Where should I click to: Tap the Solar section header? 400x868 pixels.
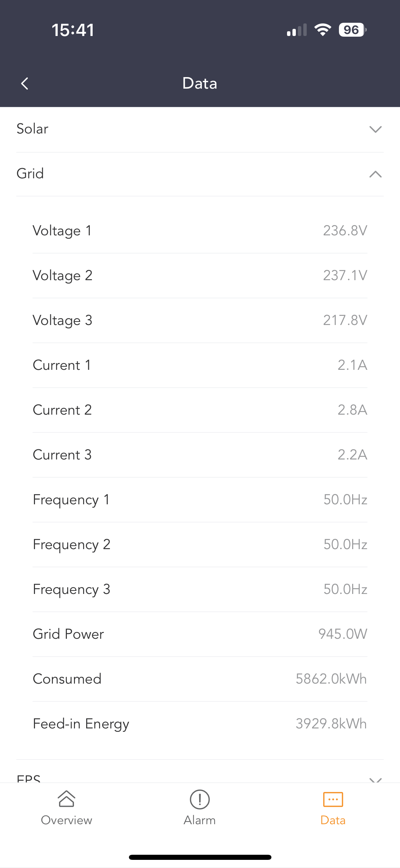(x=33, y=129)
